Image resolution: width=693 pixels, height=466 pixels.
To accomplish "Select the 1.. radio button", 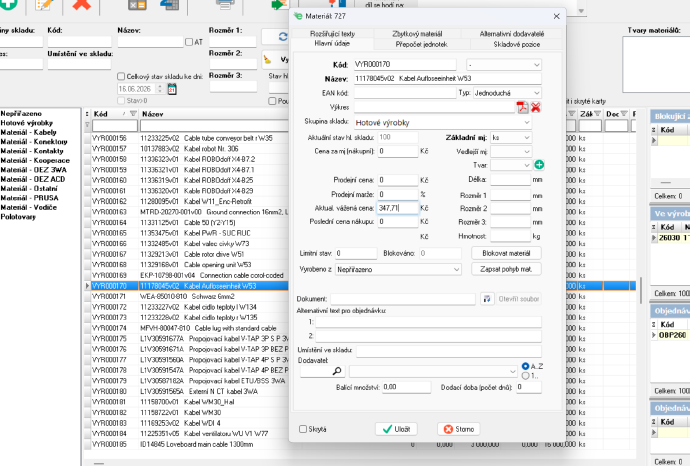I will 525,376.
